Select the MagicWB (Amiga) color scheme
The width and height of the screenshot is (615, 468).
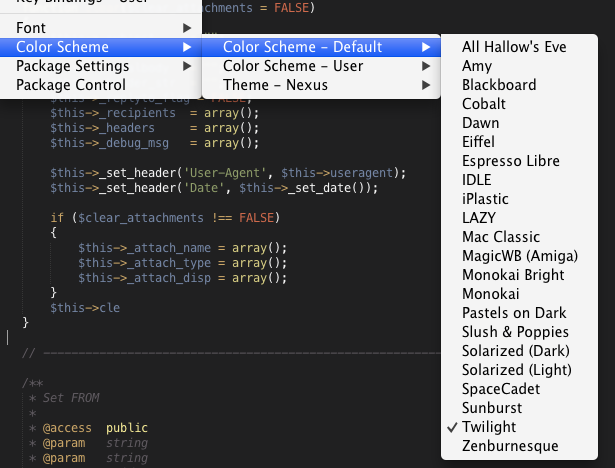[519, 256]
